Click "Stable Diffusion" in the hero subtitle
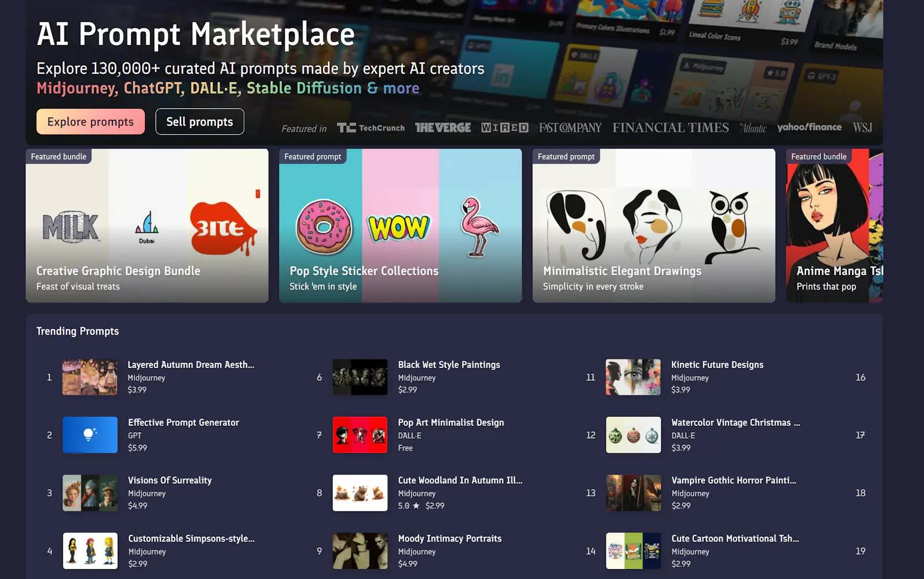 pyautogui.click(x=304, y=88)
